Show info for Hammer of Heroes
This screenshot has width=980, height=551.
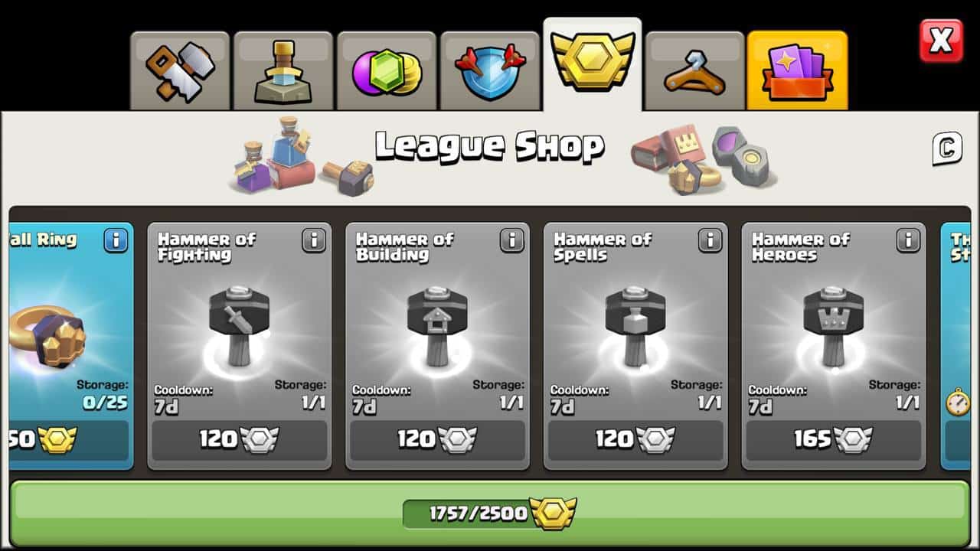(x=909, y=240)
